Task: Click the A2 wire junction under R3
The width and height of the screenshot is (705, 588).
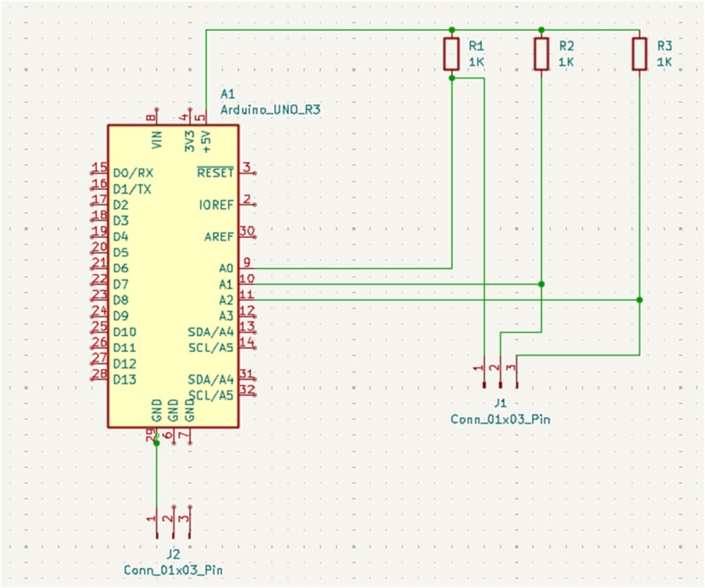Action: pos(640,300)
